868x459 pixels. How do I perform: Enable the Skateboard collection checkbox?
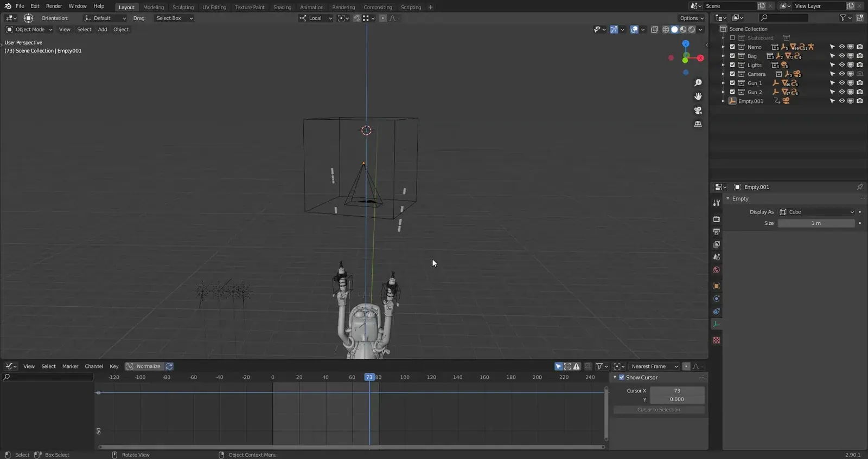point(732,38)
